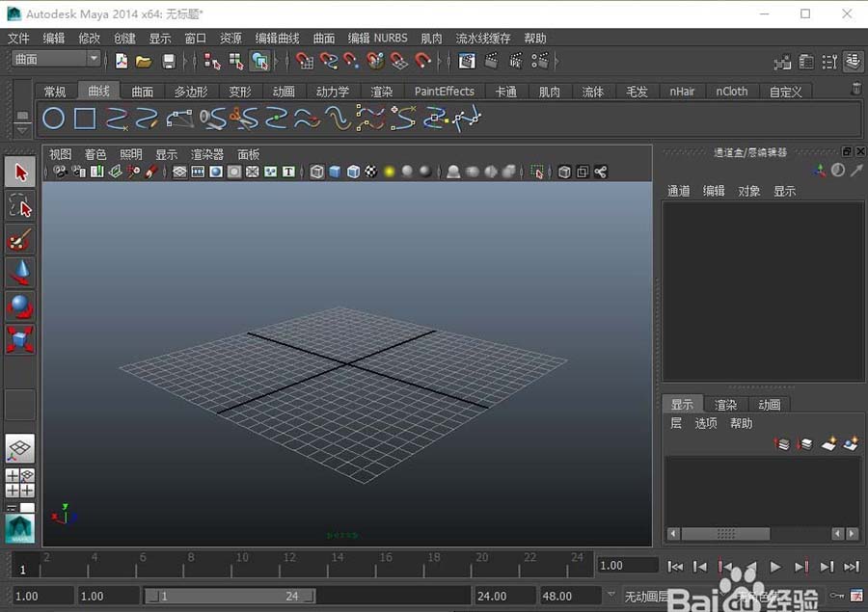Create a NURBS square from the shelf
This screenshot has width=868, height=612.
(x=85, y=119)
